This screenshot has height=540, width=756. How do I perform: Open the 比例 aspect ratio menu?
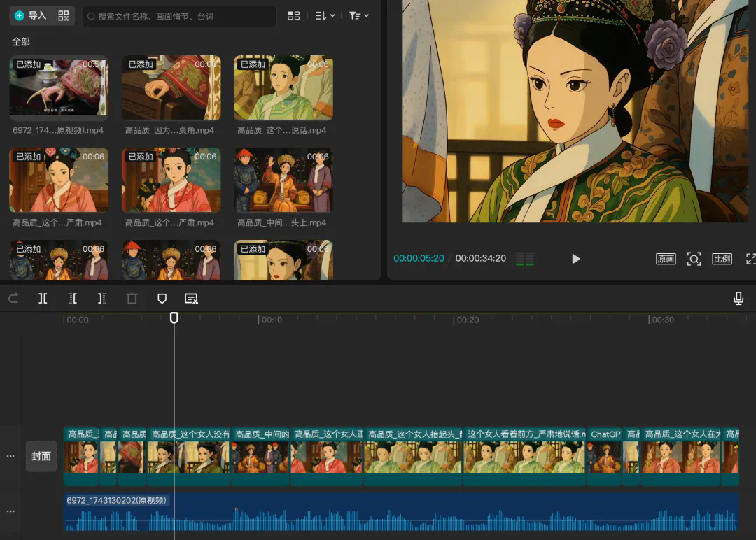[722, 259]
